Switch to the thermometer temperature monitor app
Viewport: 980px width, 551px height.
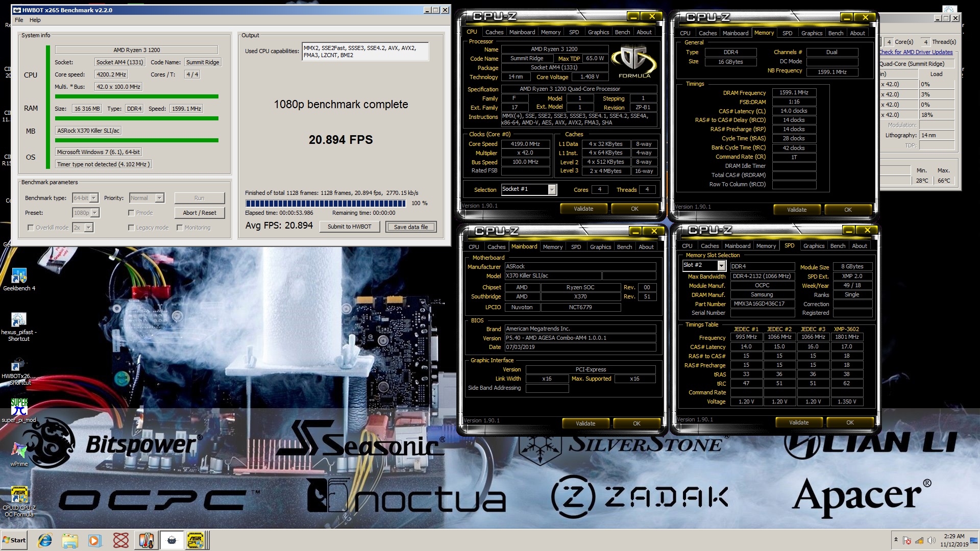coord(146,540)
